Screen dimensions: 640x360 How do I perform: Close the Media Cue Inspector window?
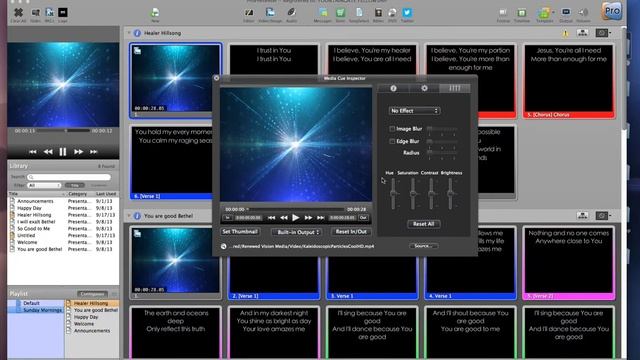coord(216,78)
